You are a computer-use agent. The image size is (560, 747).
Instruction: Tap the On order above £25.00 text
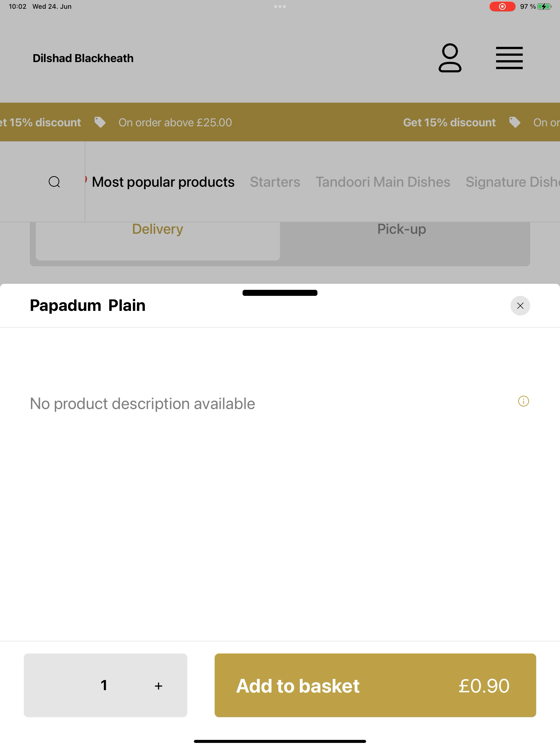coord(175,122)
